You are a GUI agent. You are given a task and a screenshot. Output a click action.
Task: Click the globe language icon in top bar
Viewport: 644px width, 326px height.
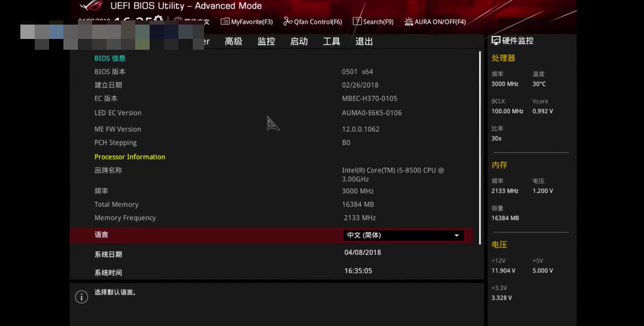(178, 21)
